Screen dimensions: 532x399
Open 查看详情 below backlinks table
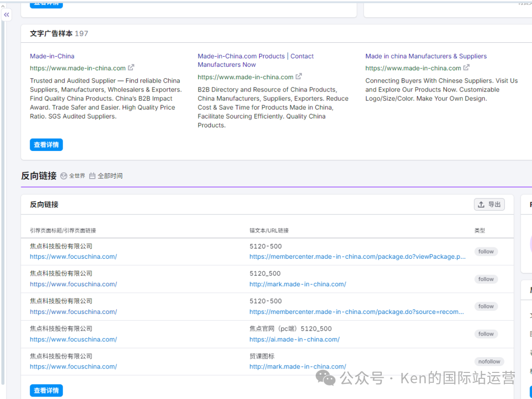click(x=46, y=391)
